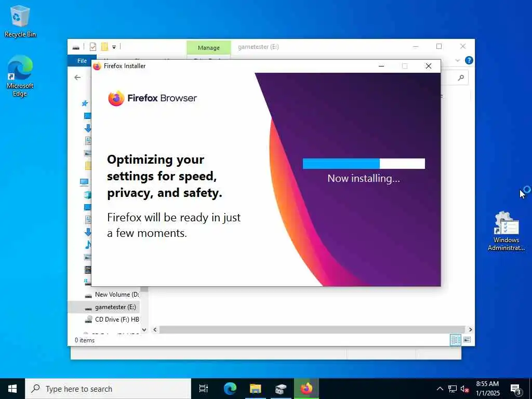
Task: Click the installation progress bar
Action: [363, 164]
